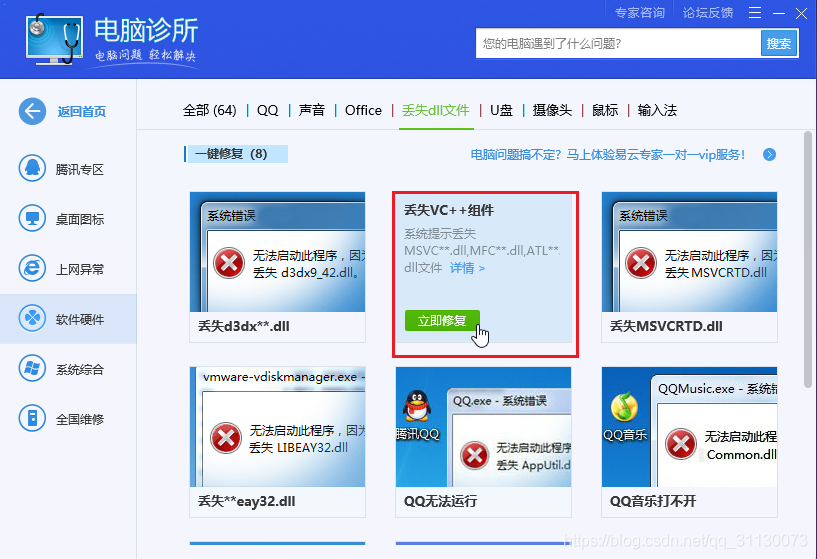
Task: Open the 系统综合 Windows flag icon
Action: pos(32,369)
